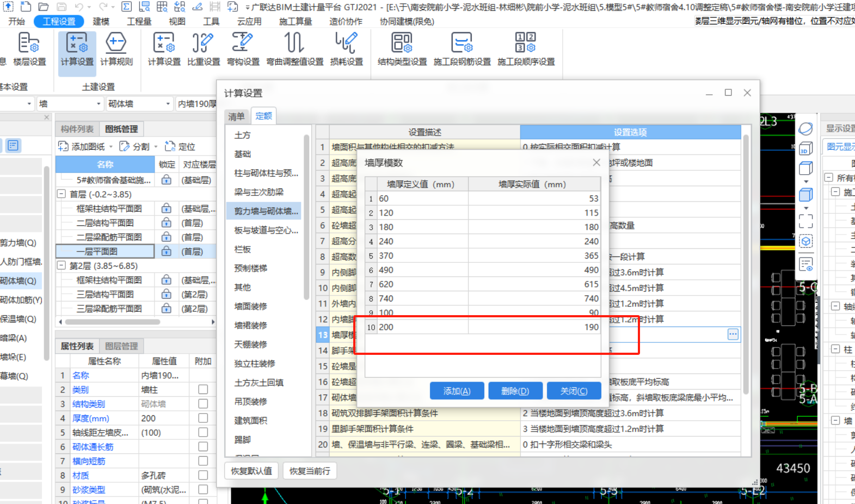The image size is (855, 504).
Task: Switch to the 图层管理 tab
Action: pos(121,346)
